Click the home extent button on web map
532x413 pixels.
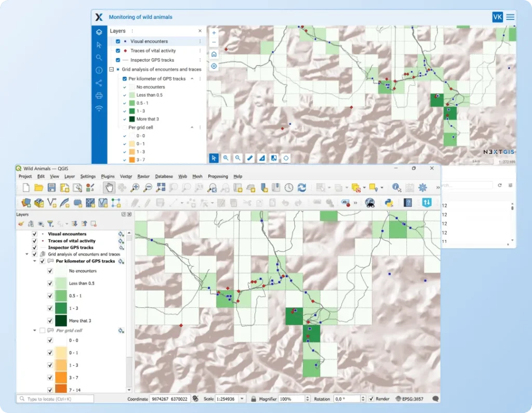tap(214, 54)
